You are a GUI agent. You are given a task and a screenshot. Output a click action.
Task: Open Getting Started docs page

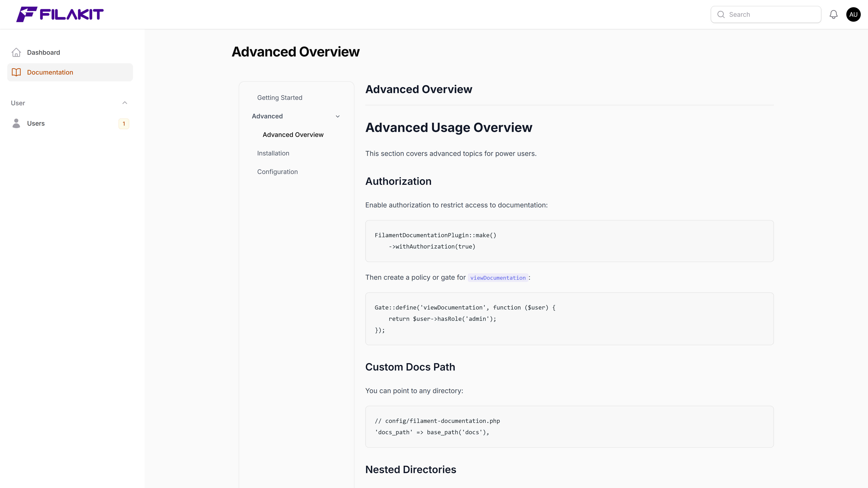point(280,98)
